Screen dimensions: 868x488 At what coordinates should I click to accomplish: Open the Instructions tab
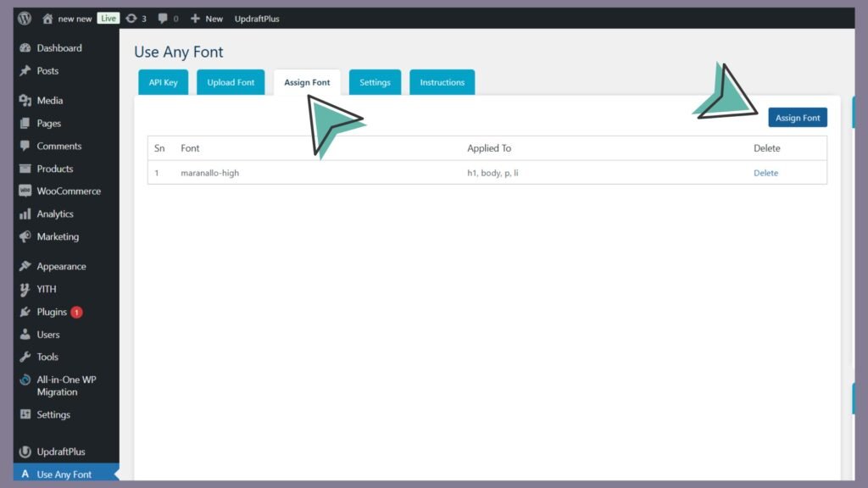point(442,82)
